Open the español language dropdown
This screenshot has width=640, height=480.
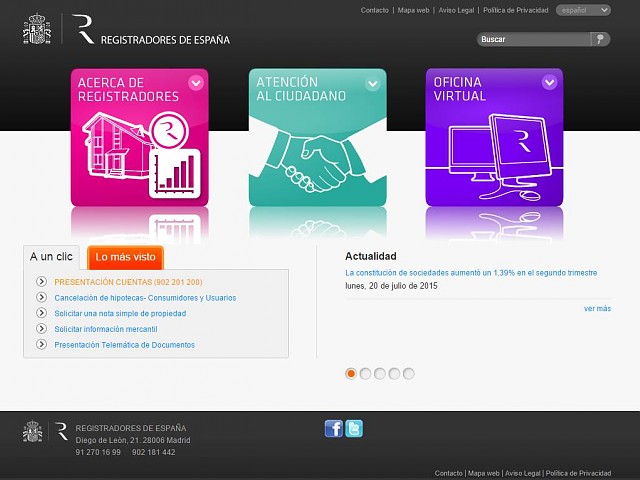(x=583, y=10)
